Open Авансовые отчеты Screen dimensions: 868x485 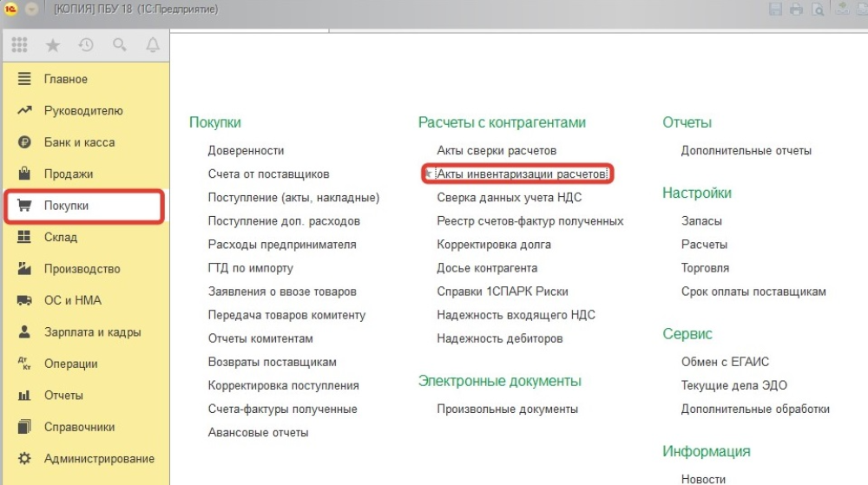(259, 432)
